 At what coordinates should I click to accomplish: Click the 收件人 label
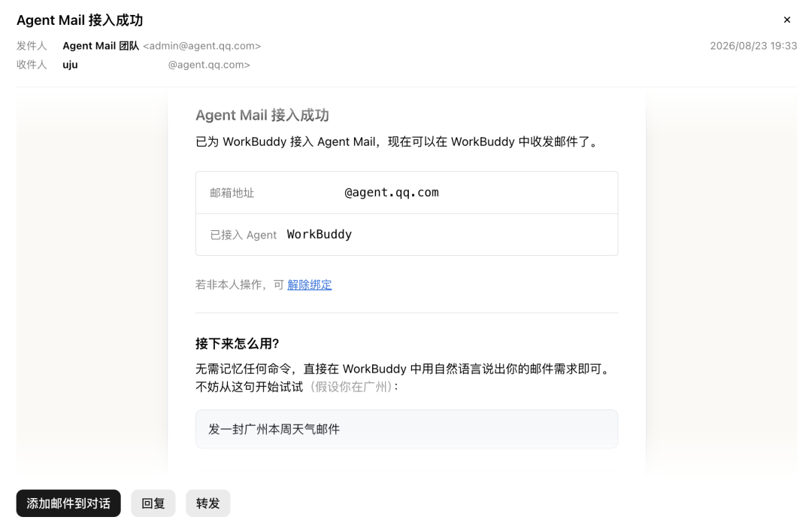pyautogui.click(x=32, y=65)
